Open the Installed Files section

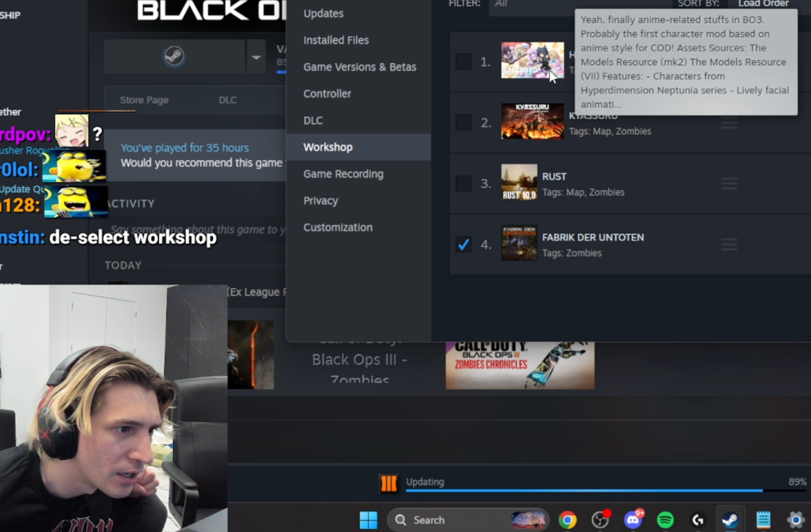point(358,40)
